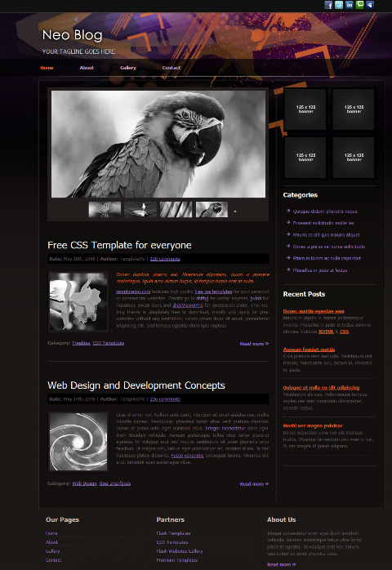
Task: Open the LinkedIn social icon
Action: point(349,5)
